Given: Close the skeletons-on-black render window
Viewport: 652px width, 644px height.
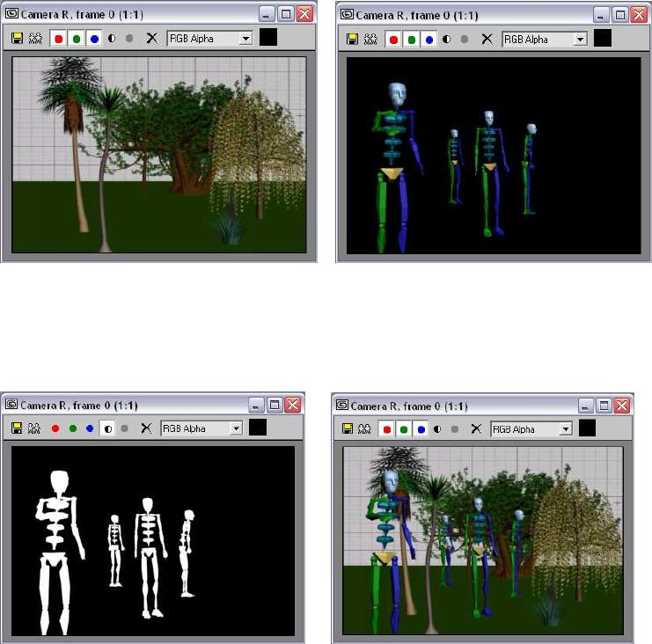Looking at the screenshot, I should pyautogui.click(x=639, y=15).
